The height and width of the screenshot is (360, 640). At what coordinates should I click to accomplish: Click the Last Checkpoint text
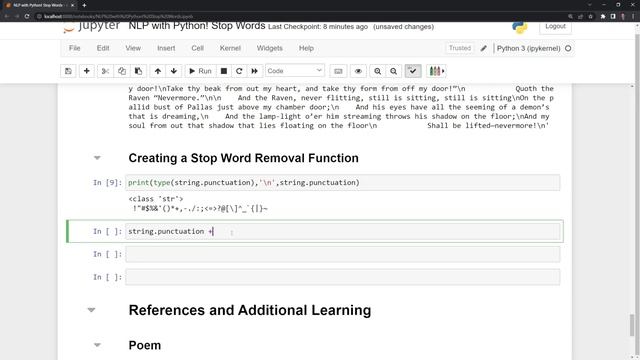tap(318, 27)
